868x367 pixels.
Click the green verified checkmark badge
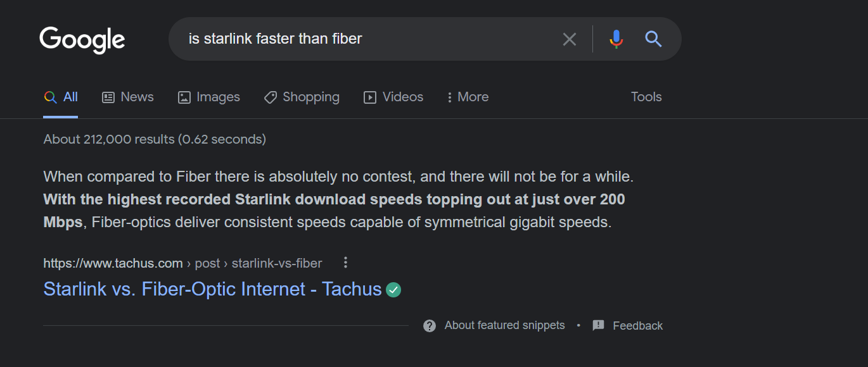(393, 290)
